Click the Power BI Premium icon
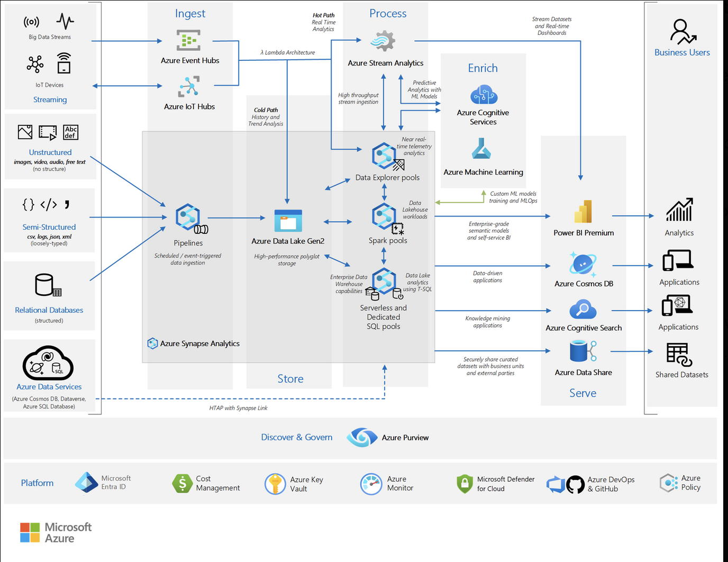Viewport: 728px width, 562px height. [x=583, y=212]
